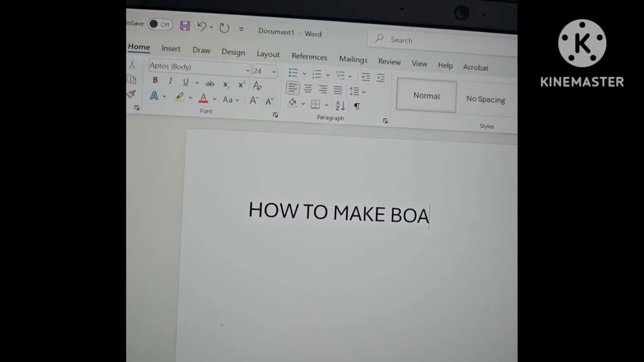644x362 pixels.
Task: Activate the Format Painter brush
Action: 131,94
